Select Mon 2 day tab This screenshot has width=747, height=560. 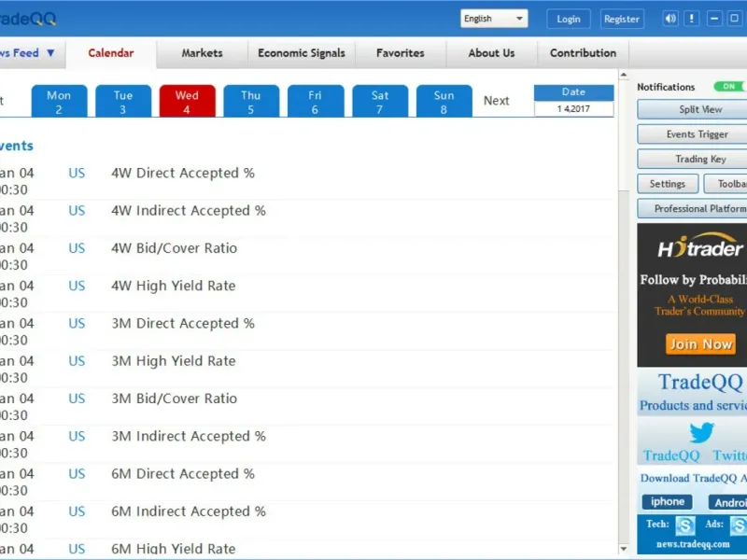[59, 102]
